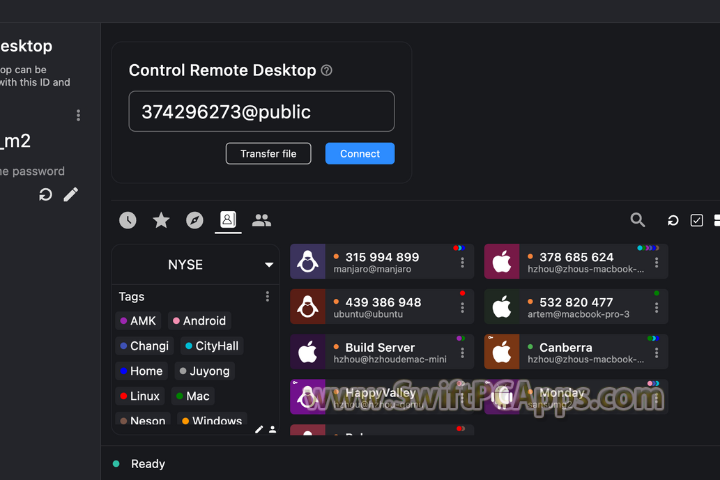
Task: Open the Tags three-dot menu
Action: pos(267,297)
